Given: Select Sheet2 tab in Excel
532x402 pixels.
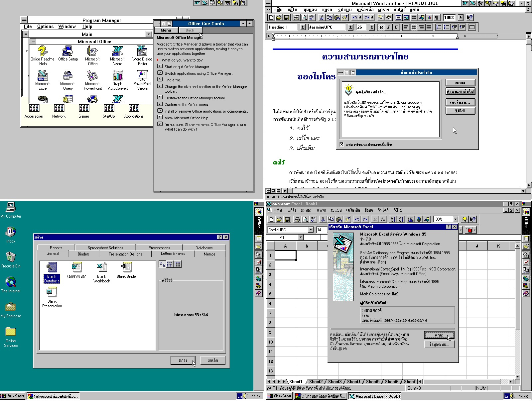Looking at the screenshot, I should pyautogui.click(x=316, y=382).
